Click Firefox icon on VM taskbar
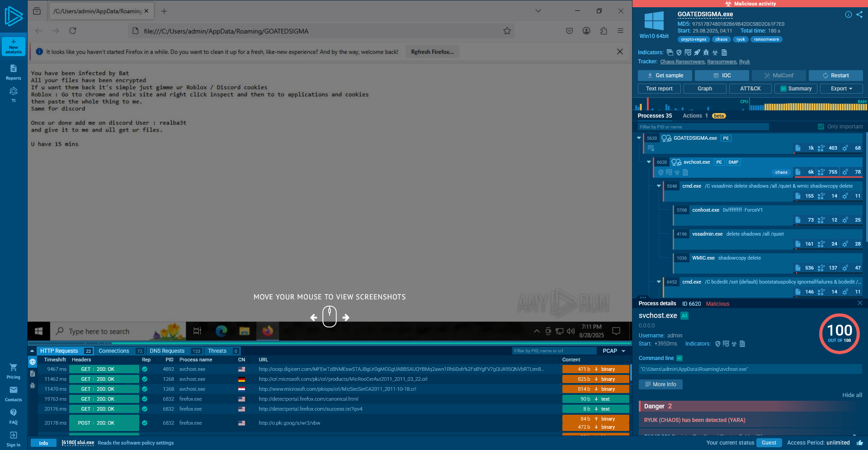Image resolution: width=868 pixels, height=450 pixels. 268,332
